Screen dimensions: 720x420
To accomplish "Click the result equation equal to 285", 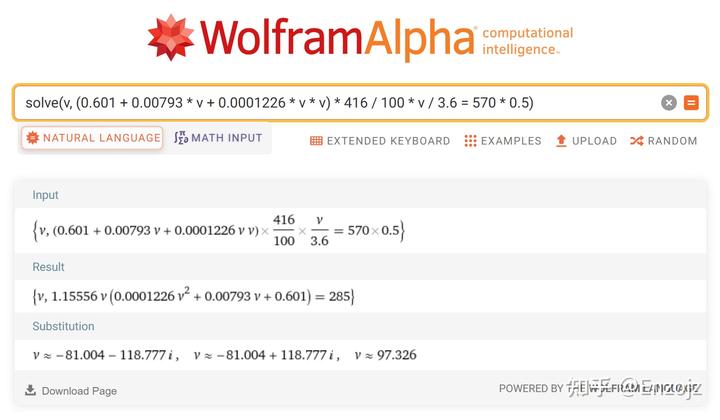I will click(193, 296).
